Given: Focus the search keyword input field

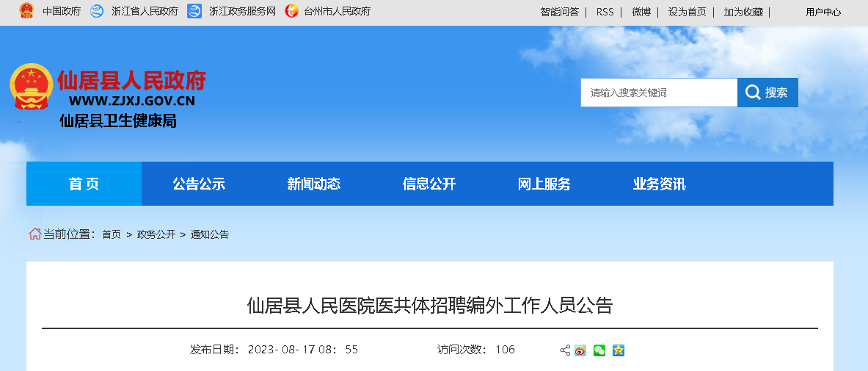Looking at the screenshot, I should pyautogui.click(x=659, y=93).
